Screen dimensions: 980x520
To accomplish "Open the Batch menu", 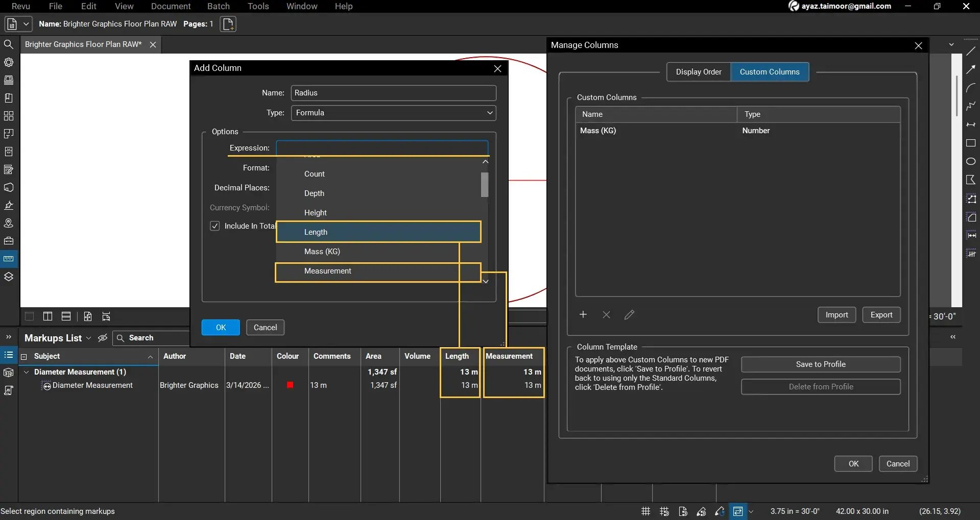I will tap(218, 6).
